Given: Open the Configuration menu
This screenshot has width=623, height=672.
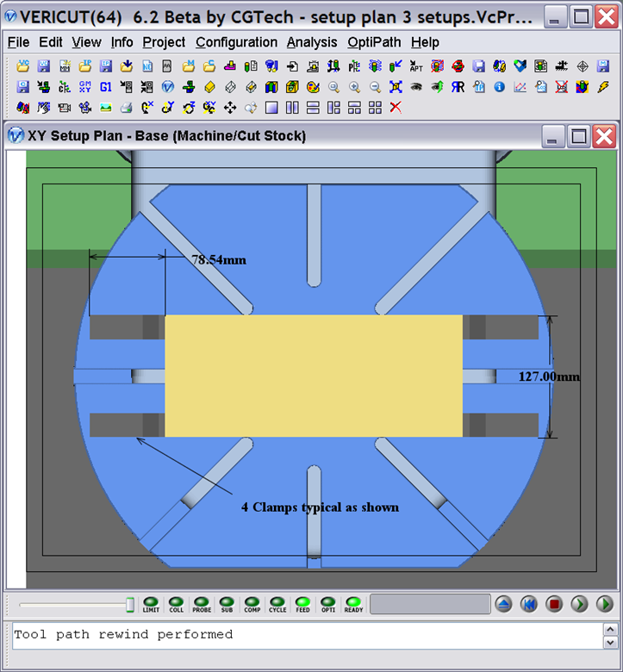Looking at the screenshot, I should click(x=237, y=42).
